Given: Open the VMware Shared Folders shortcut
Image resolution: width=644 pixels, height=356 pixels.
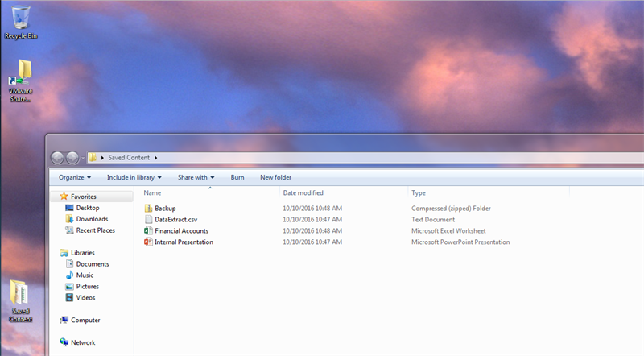Looking at the screenshot, I should point(22,77).
